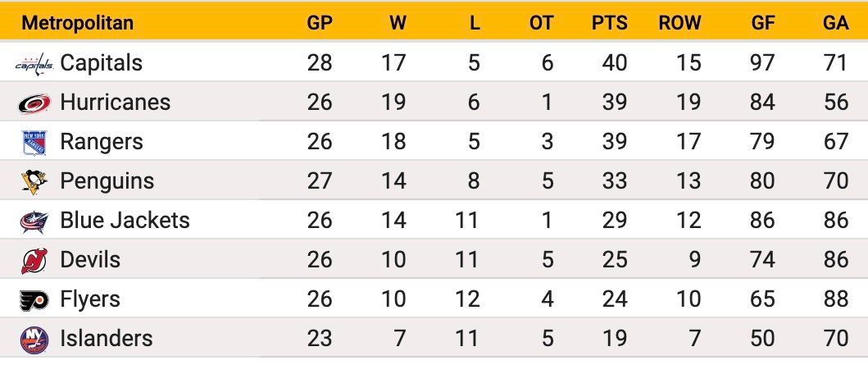Image resolution: width=868 pixels, height=365 pixels.
Task: Click the Islanders team logo
Action: [34, 340]
